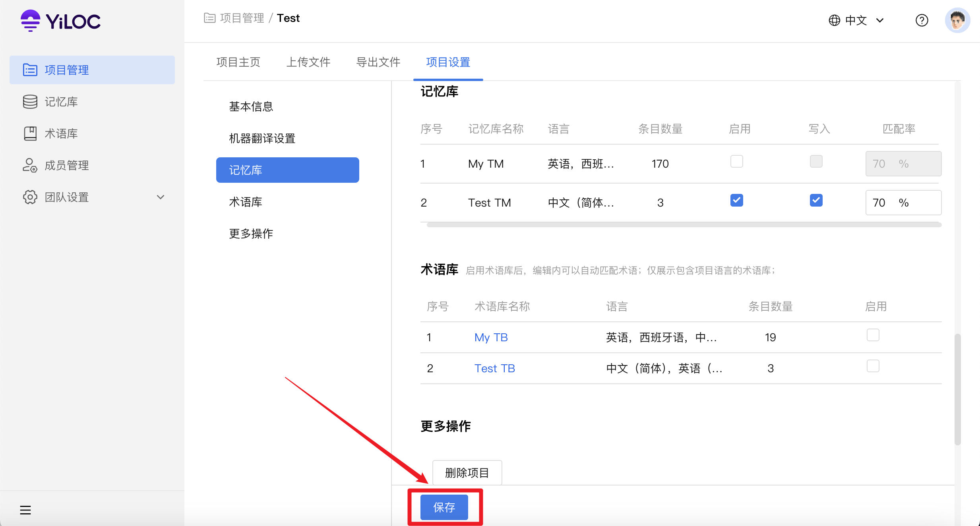Click the 中文（简体… language cell of Test TM
980x526 pixels.
click(581, 203)
